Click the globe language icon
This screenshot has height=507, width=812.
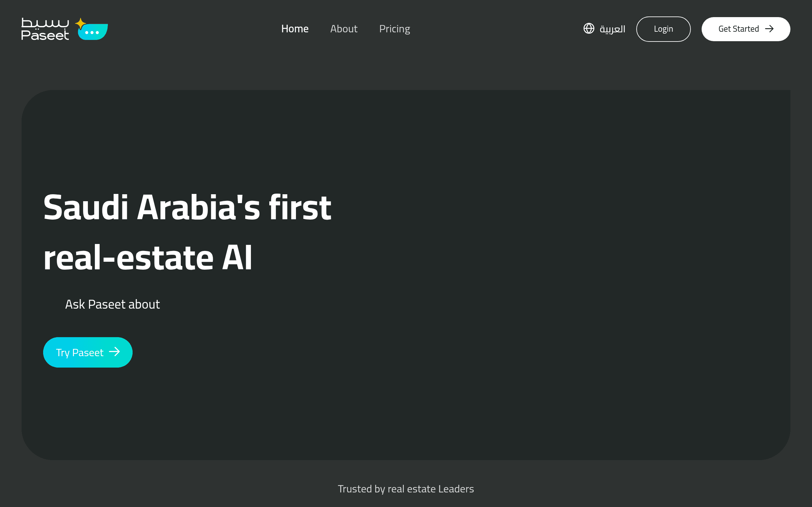point(589,29)
